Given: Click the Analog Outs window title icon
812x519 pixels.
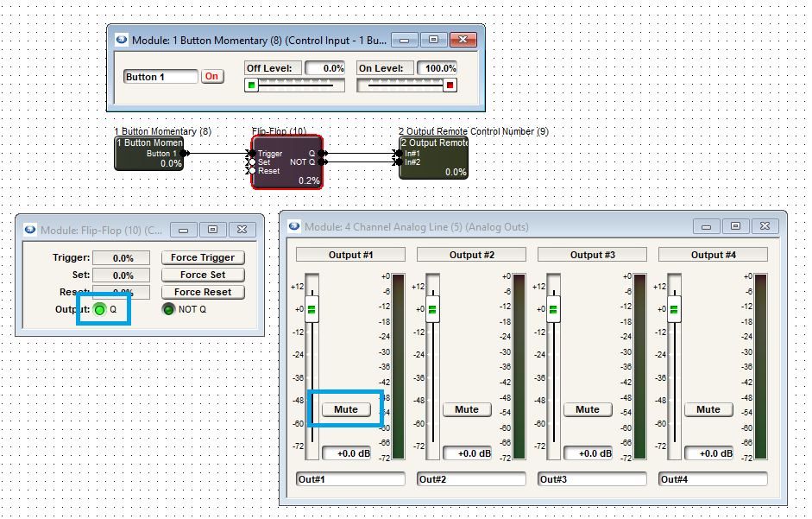Looking at the screenshot, I should click(294, 226).
